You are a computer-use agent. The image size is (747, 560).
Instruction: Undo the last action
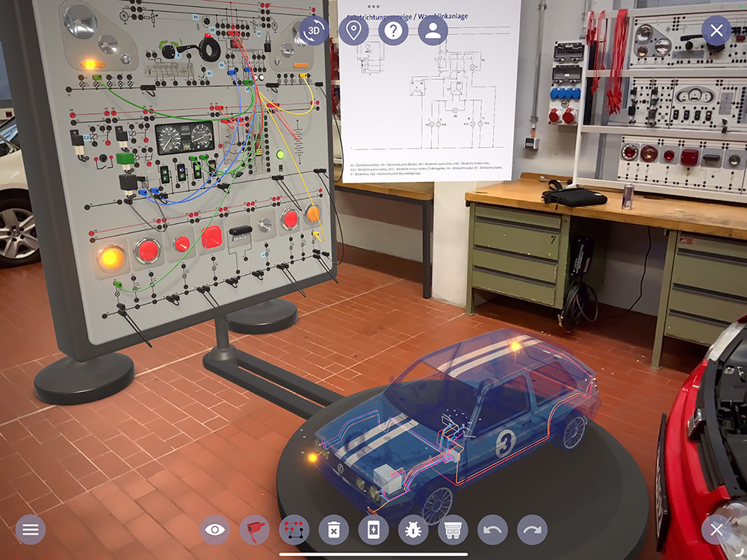492,530
